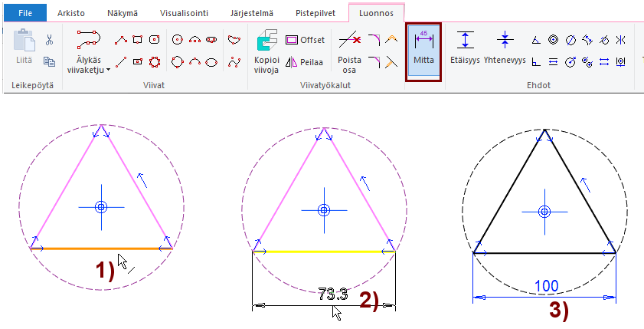Image resolution: width=644 pixels, height=329 pixels.
Task: Open the Näkymä ribbon tab
Action: tap(123, 13)
